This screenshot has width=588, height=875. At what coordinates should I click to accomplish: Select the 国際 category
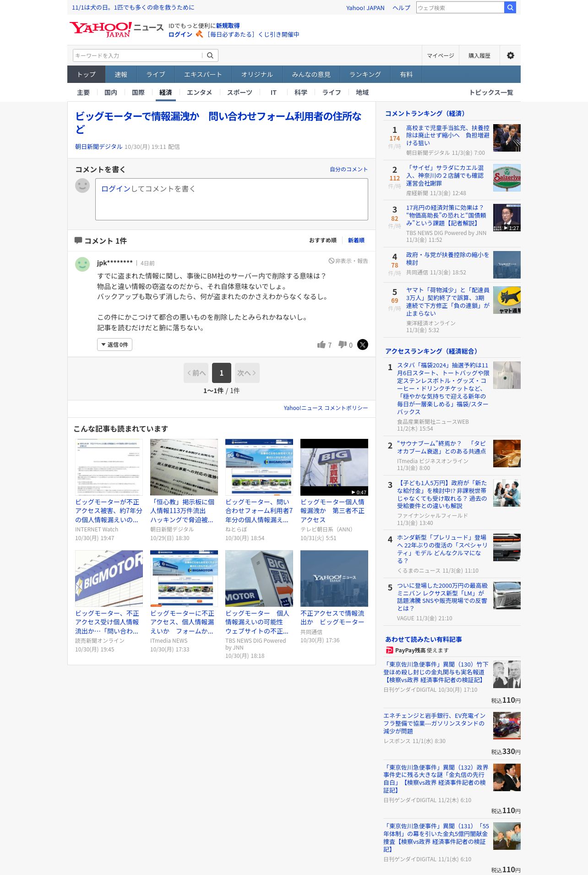coord(138,93)
